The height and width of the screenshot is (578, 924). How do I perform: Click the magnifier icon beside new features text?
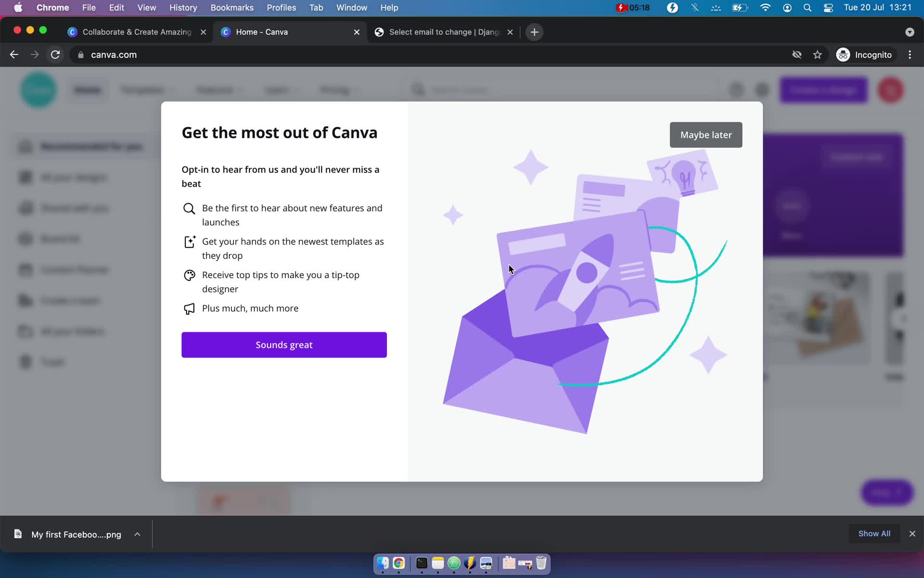coord(189,209)
